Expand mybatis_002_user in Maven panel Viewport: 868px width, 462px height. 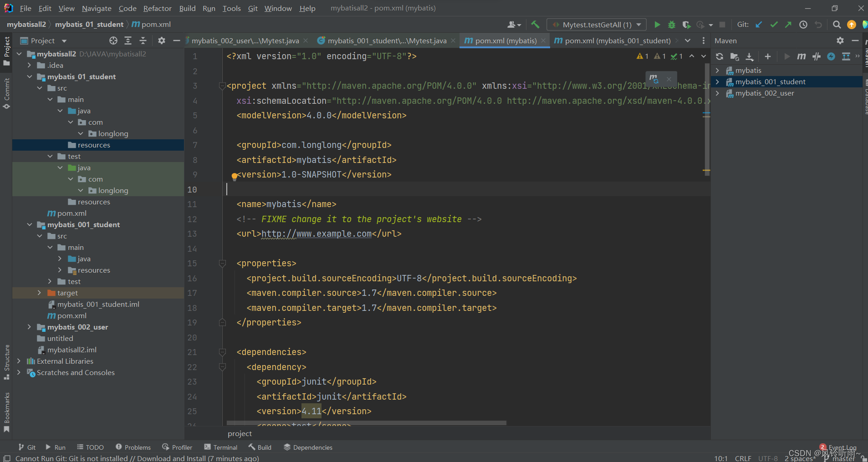tap(718, 93)
